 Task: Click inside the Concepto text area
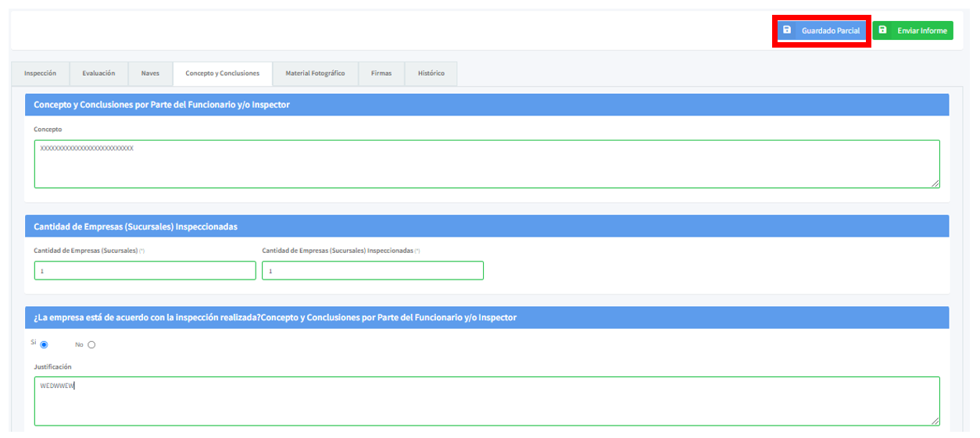point(486,164)
